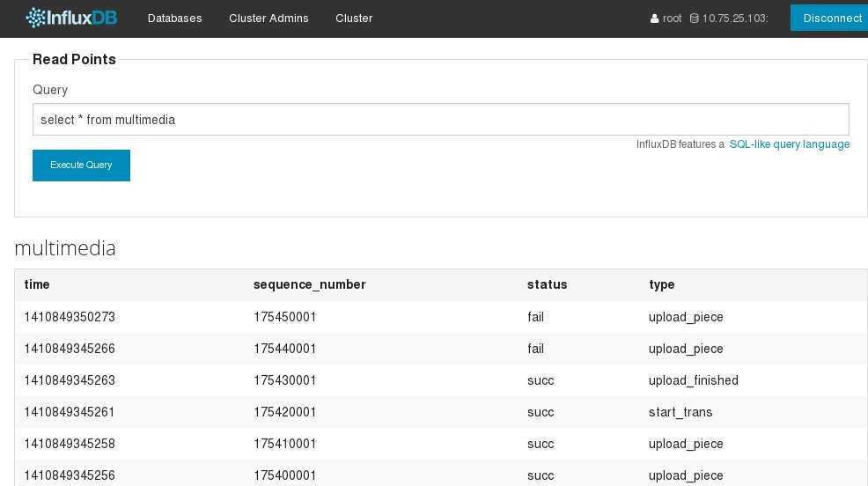Click upload_piece in row 175410001
868x486 pixels.
[x=686, y=444]
